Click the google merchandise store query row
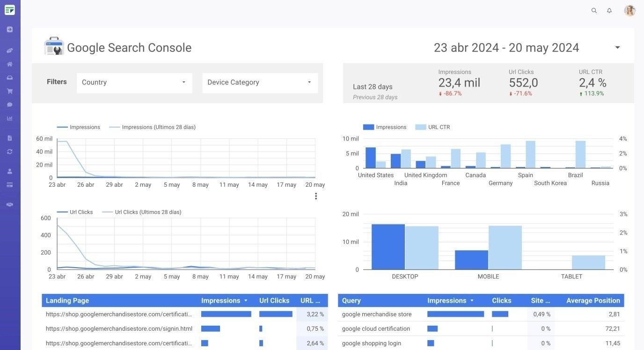The image size is (644, 350). point(376,314)
